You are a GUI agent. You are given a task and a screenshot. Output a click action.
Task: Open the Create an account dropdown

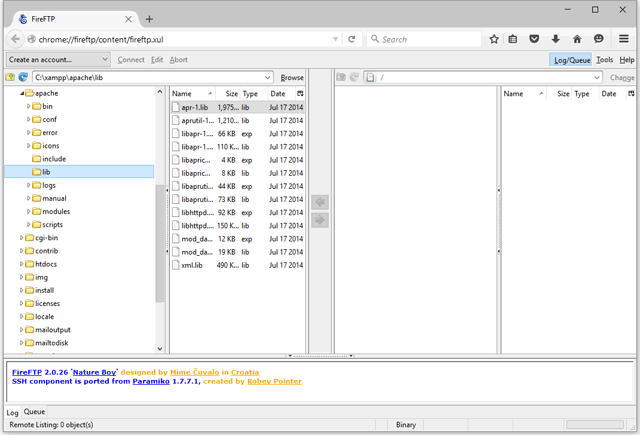click(57, 60)
